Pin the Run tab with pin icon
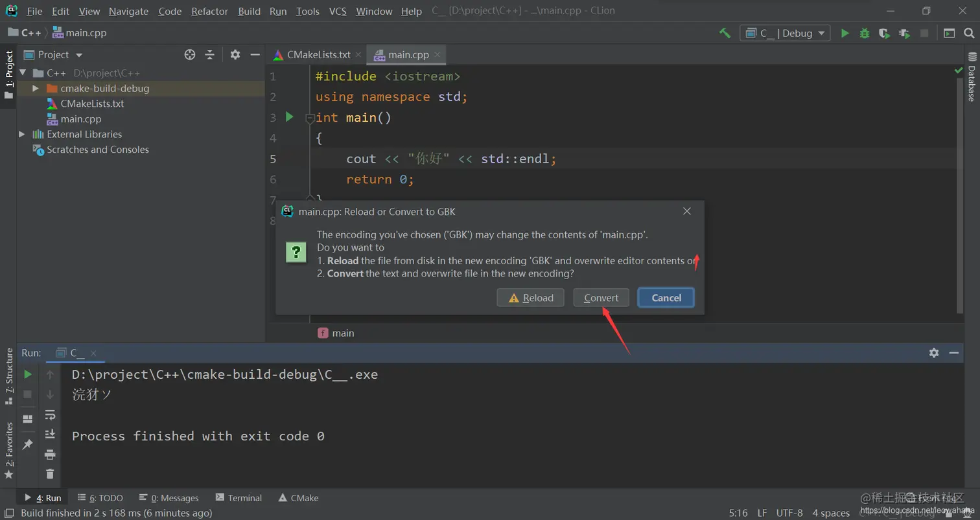The width and height of the screenshot is (980, 520). click(27, 445)
